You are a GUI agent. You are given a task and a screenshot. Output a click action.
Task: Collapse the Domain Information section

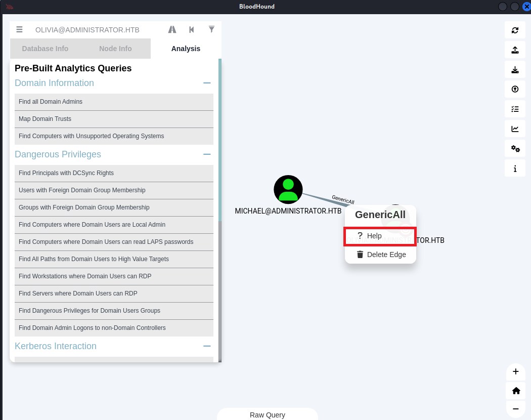point(206,83)
